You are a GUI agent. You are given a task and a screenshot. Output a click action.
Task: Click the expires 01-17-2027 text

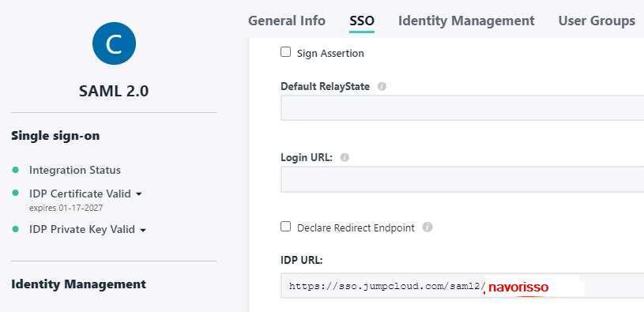pyautogui.click(x=66, y=209)
